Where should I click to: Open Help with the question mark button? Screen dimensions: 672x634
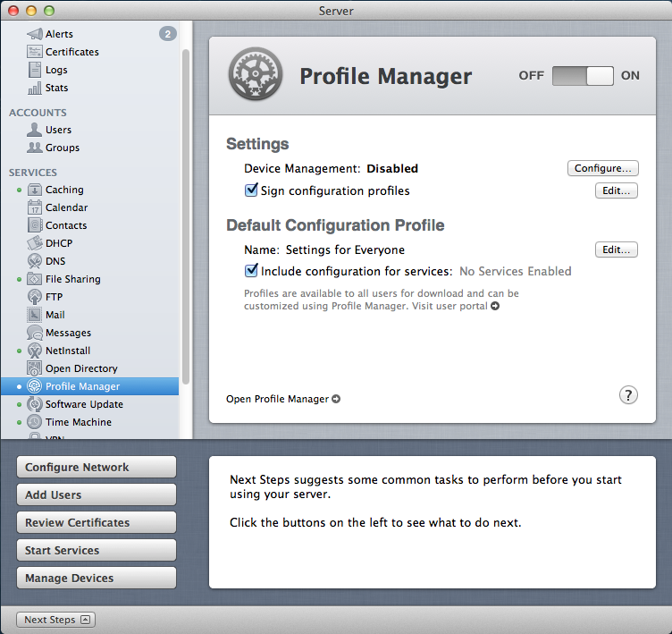click(x=628, y=395)
